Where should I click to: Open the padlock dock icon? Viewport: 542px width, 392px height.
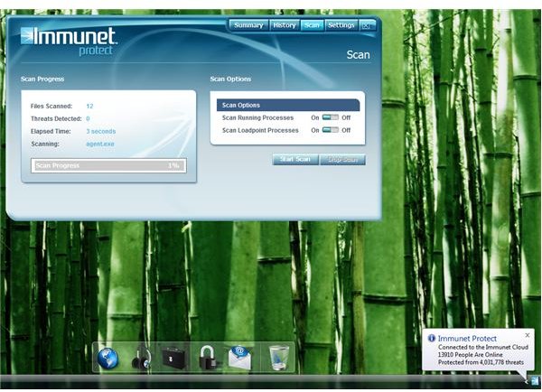(x=208, y=358)
